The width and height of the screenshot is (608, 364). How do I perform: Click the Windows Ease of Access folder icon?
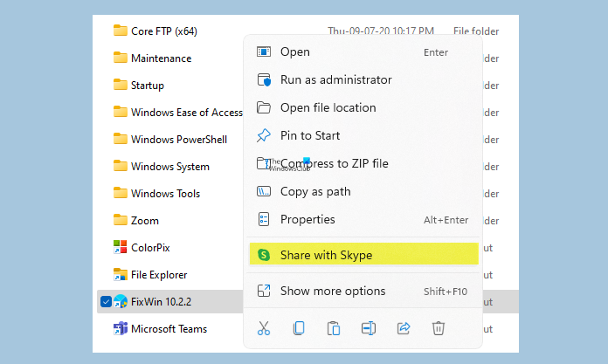pos(121,112)
